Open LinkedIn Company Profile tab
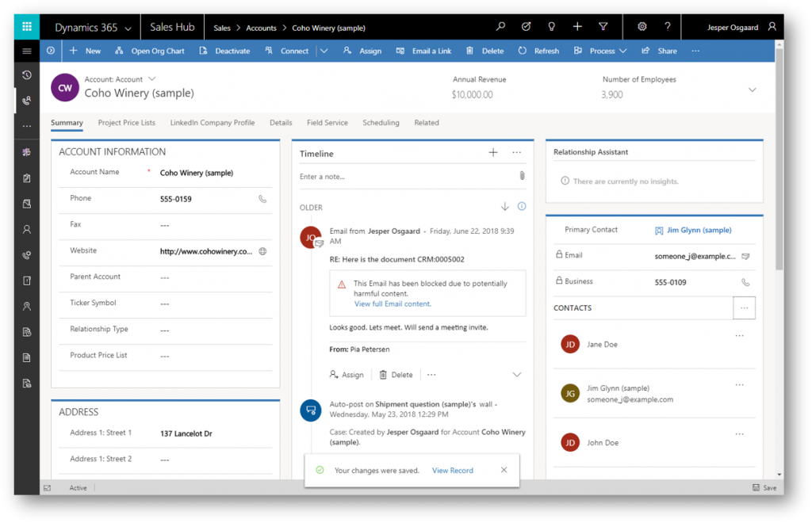 pyautogui.click(x=213, y=123)
